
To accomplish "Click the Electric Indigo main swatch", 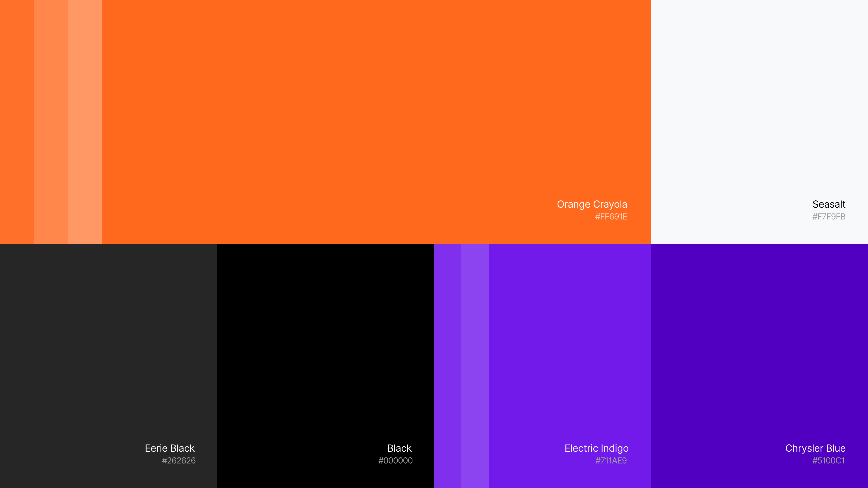I will tap(569, 354).
